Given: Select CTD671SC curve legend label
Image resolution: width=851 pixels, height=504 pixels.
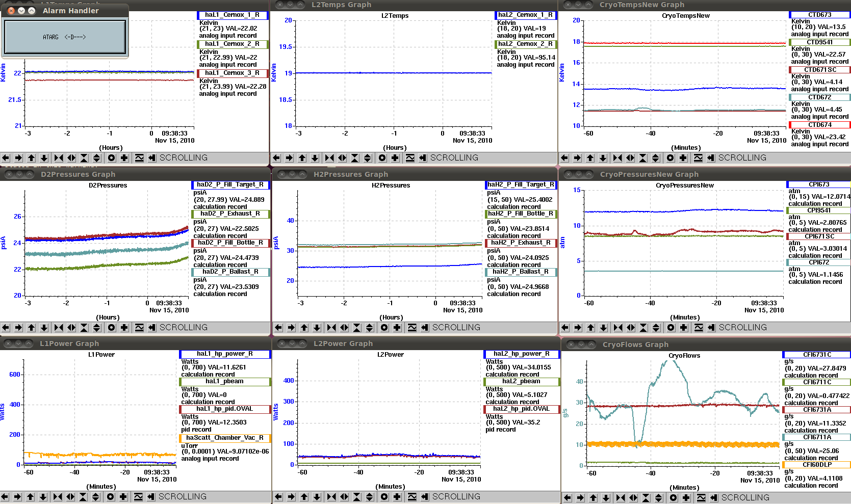Looking at the screenshot, I should tap(820, 70).
